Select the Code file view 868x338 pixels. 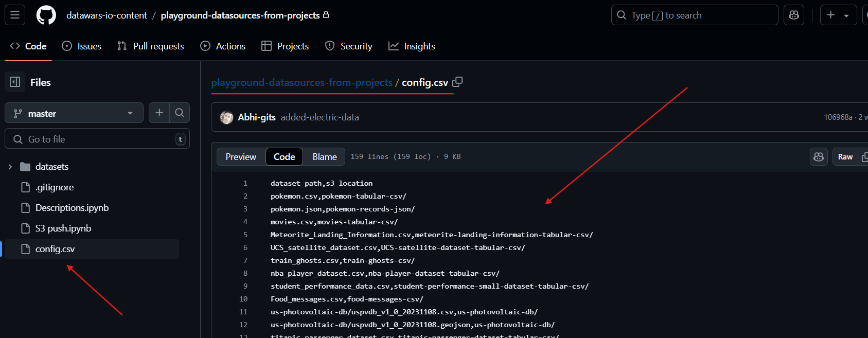[284, 157]
